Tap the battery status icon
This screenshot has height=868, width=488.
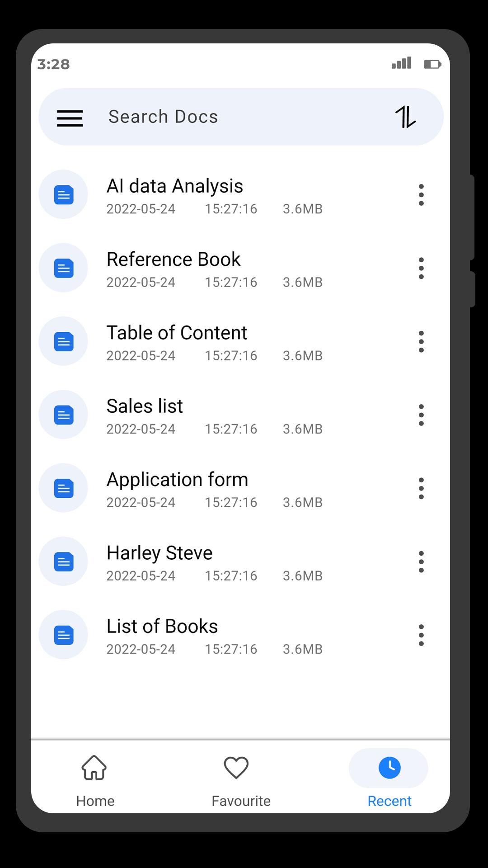click(x=432, y=64)
